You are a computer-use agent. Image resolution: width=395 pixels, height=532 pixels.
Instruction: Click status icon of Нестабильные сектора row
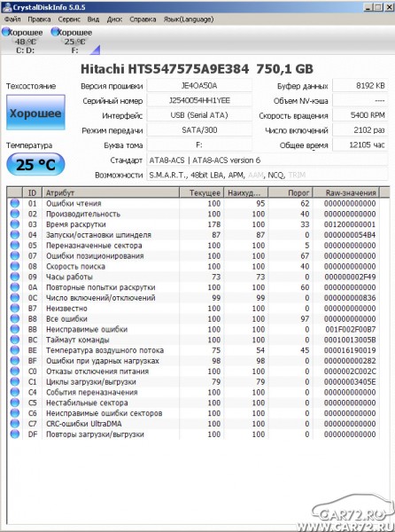point(14,403)
